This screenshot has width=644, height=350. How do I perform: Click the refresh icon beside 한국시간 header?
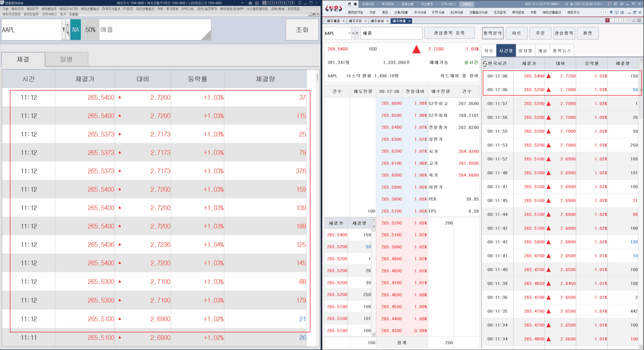(485, 64)
